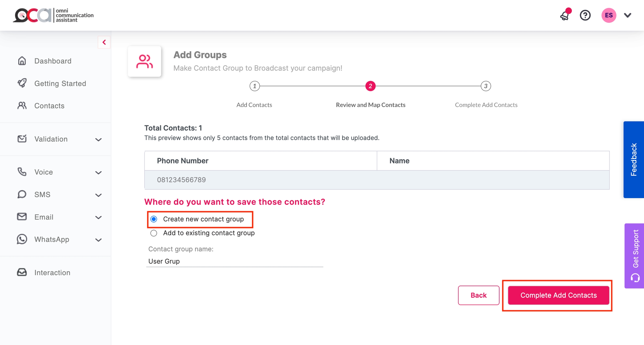The height and width of the screenshot is (345, 644).
Task: Expand the Voice submenu chevron
Action: [98, 172]
